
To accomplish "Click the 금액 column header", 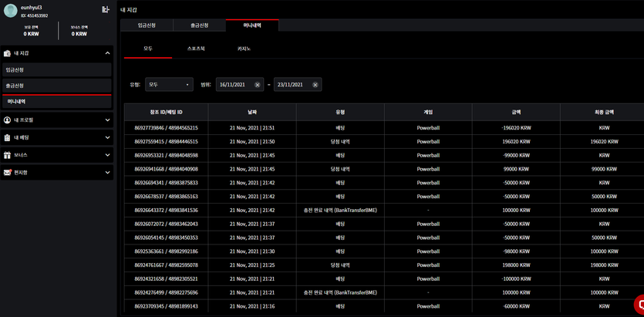I will pyautogui.click(x=516, y=112).
